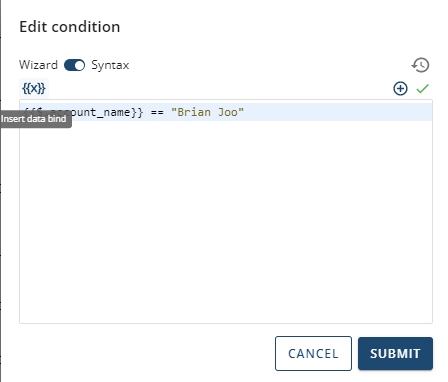Screen dimensions: 448x382
Task: Select the Syntax mode label
Action: [110, 65]
